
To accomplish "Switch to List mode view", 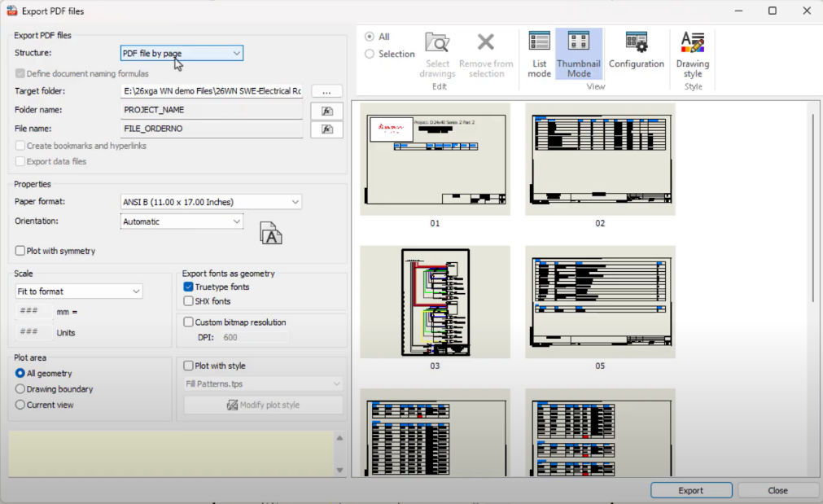I will 539,54.
